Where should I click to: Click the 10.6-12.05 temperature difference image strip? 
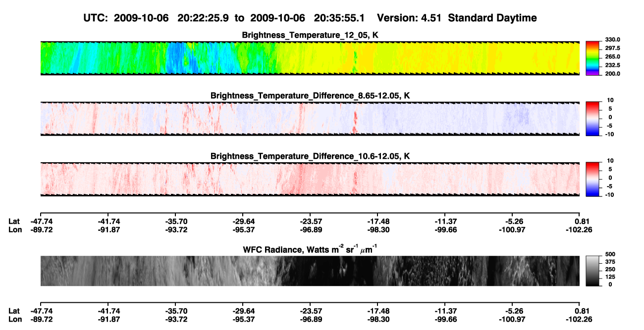[310, 179]
